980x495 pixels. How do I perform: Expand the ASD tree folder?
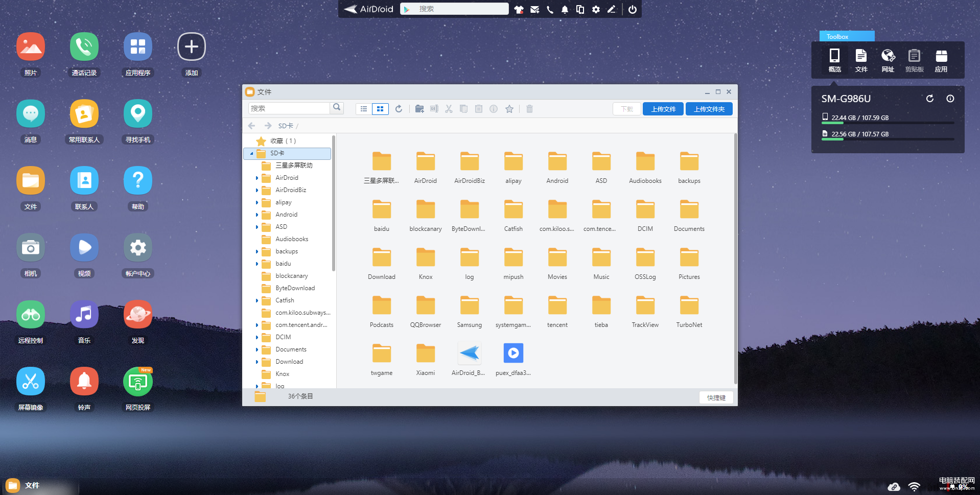point(257,227)
